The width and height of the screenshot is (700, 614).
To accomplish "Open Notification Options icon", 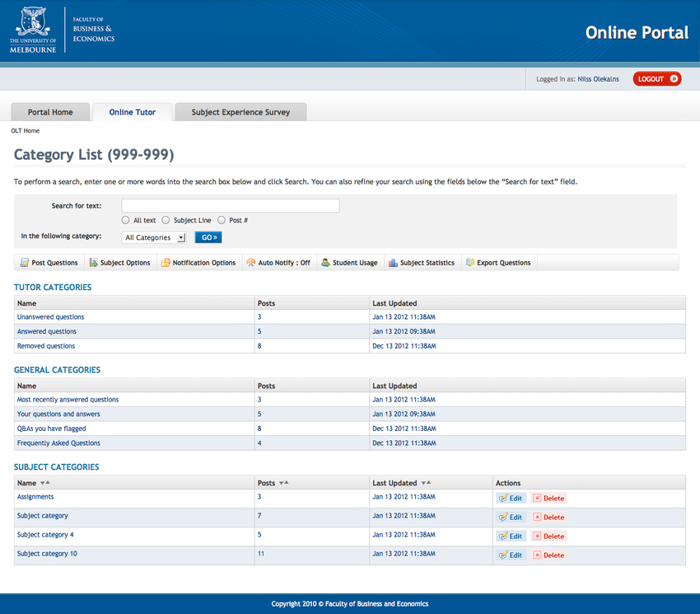I will (x=166, y=263).
